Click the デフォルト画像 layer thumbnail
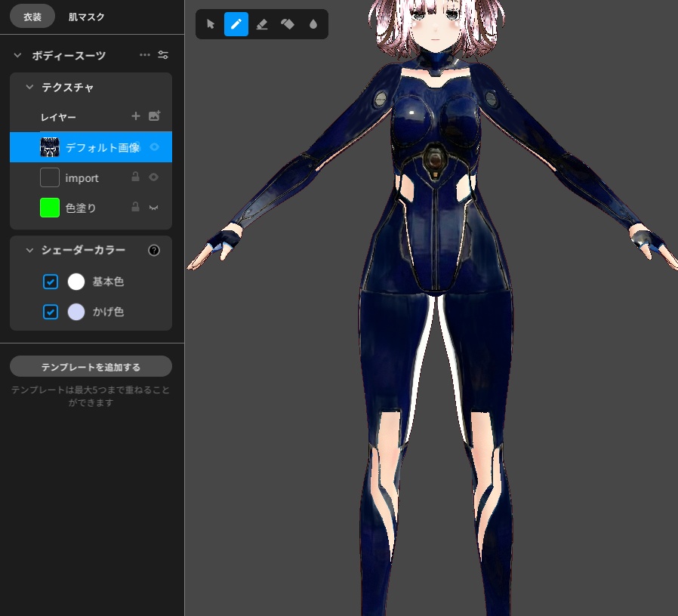 (x=50, y=147)
